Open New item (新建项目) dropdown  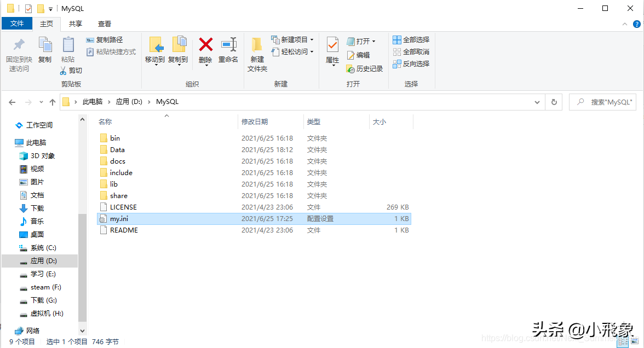tap(292, 40)
